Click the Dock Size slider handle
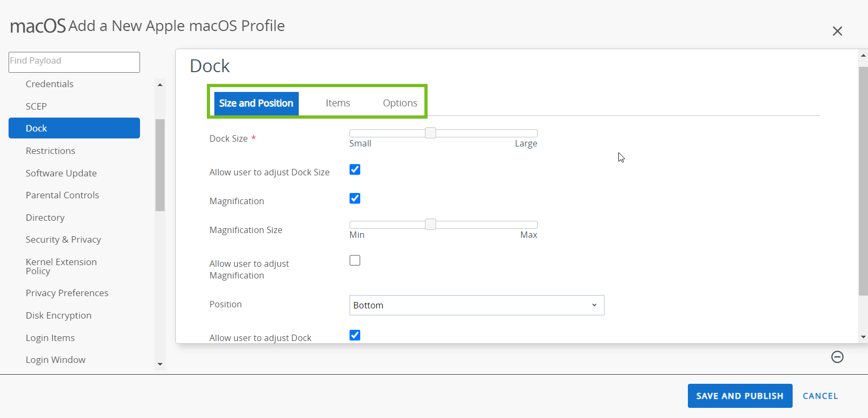The width and height of the screenshot is (868, 418). tap(430, 133)
